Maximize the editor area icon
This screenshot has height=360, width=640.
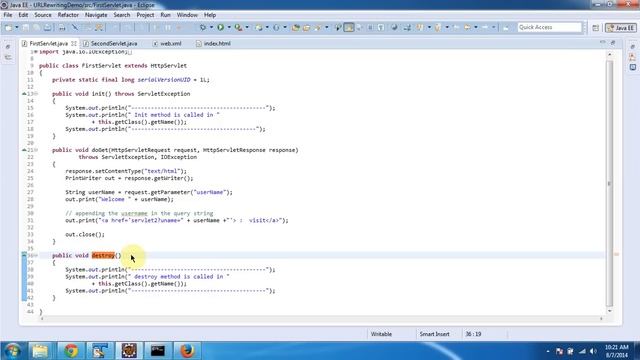[613, 42]
